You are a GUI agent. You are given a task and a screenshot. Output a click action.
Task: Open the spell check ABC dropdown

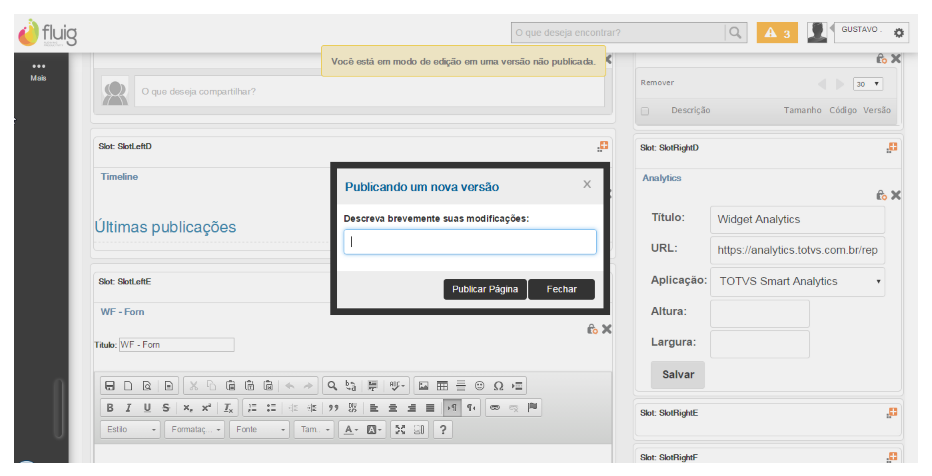[x=398, y=386]
